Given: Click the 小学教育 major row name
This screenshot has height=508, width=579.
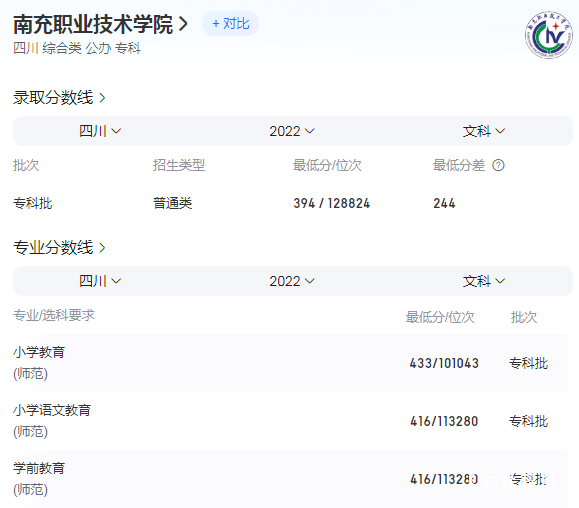Looking at the screenshot, I should (x=39, y=352).
